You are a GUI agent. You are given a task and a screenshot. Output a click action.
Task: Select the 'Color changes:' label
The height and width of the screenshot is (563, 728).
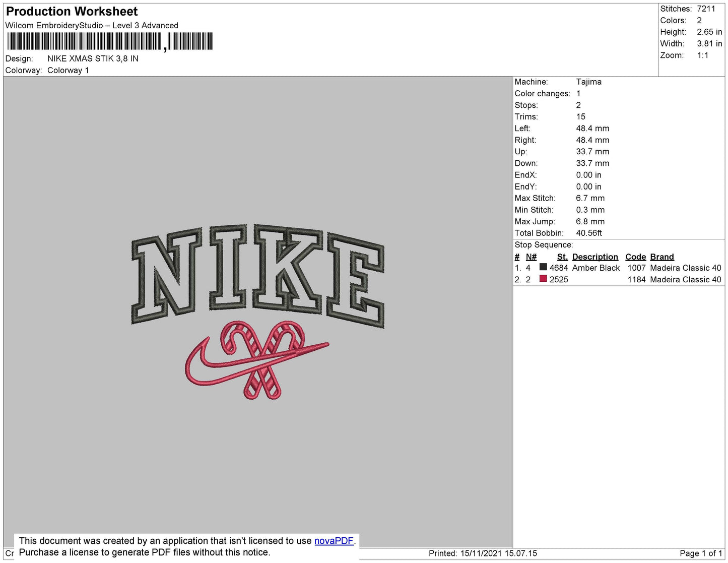coord(543,94)
